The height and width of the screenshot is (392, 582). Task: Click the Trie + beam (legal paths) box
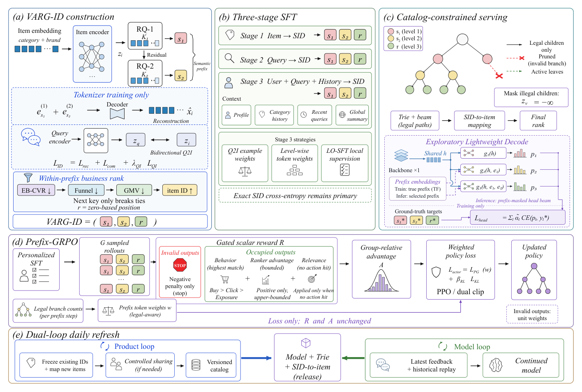(415, 121)
